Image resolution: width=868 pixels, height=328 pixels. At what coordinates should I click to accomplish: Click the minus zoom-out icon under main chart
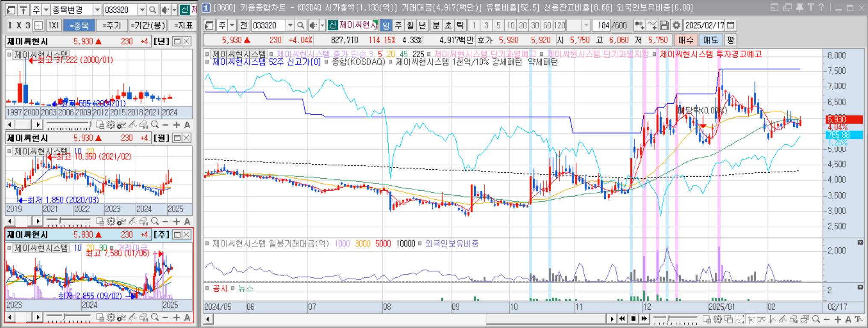827,319
